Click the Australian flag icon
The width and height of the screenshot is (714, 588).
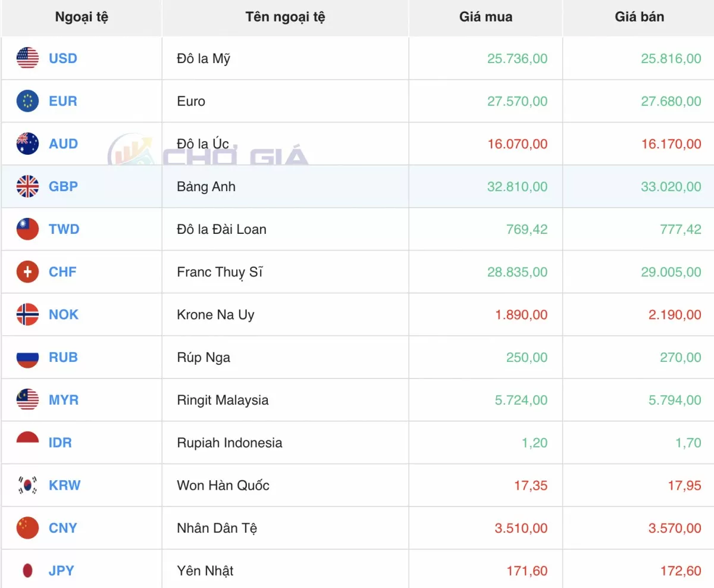click(x=27, y=143)
